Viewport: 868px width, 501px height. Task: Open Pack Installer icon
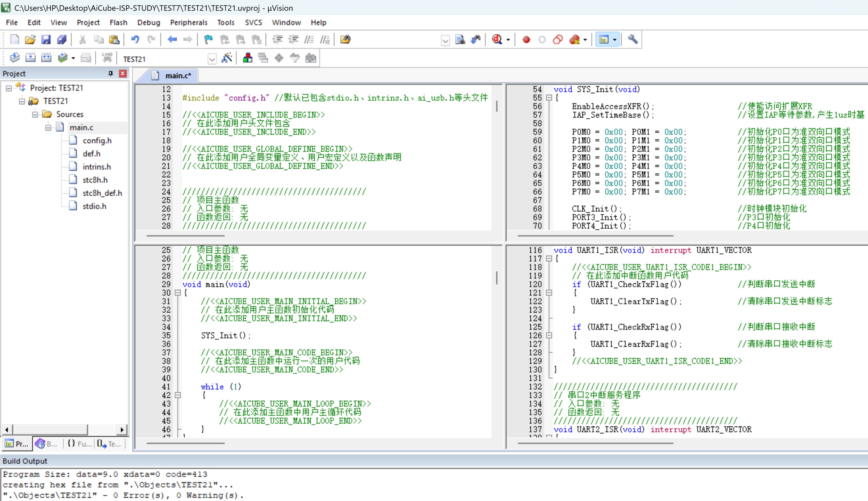[311, 58]
